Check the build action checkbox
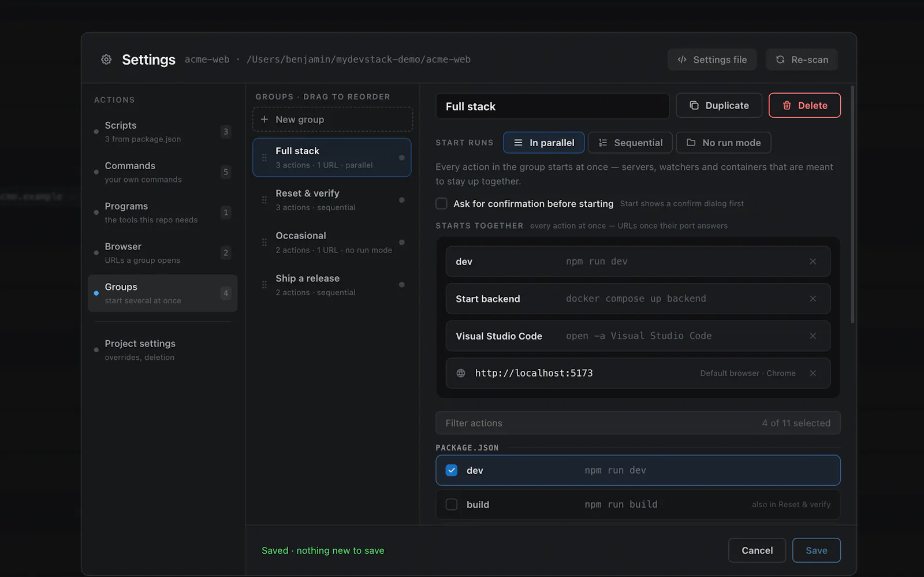This screenshot has width=924, height=577. click(452, 504)
